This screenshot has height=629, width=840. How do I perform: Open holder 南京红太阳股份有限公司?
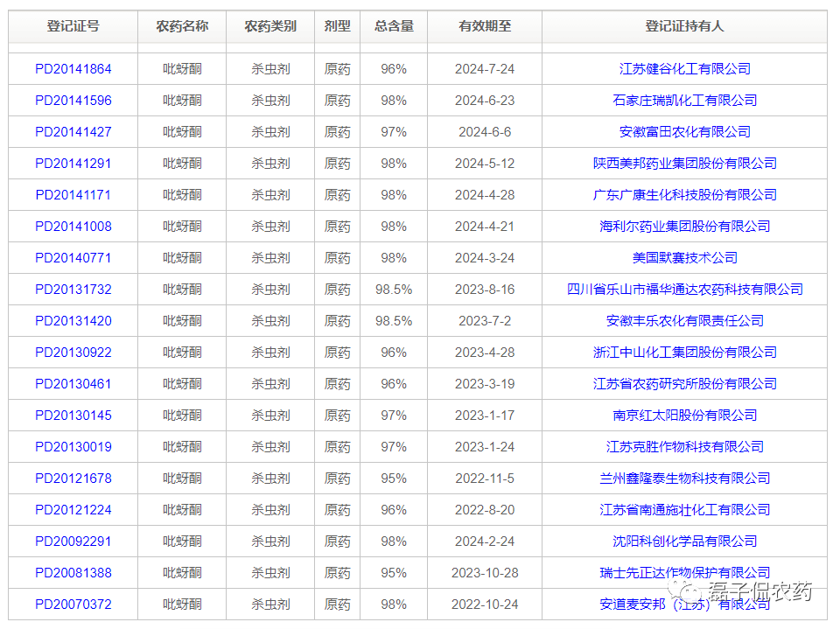pyautogui.click(x=684, y=416)
